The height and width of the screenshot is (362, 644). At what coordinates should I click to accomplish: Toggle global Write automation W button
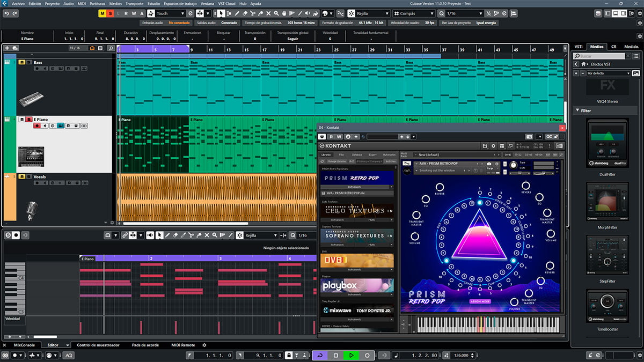[134, 13]
